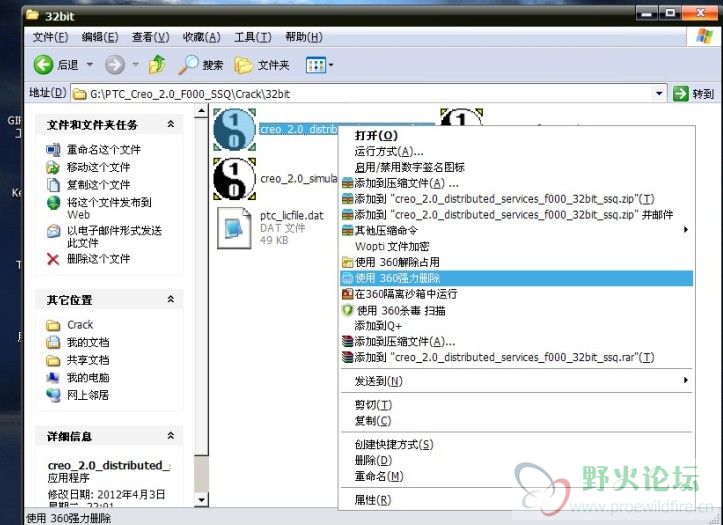Click move this file (移动这个文件) task
This screenshot has height=525, width=723.
point(98,167)
